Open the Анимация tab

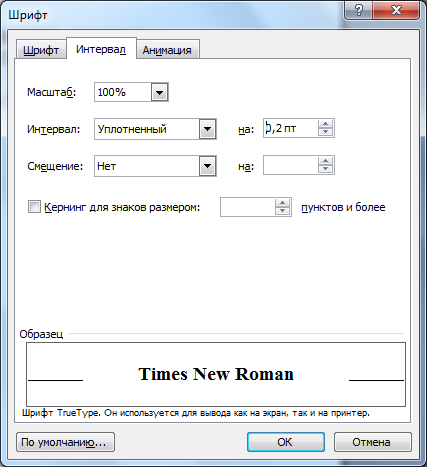[167, 50]
